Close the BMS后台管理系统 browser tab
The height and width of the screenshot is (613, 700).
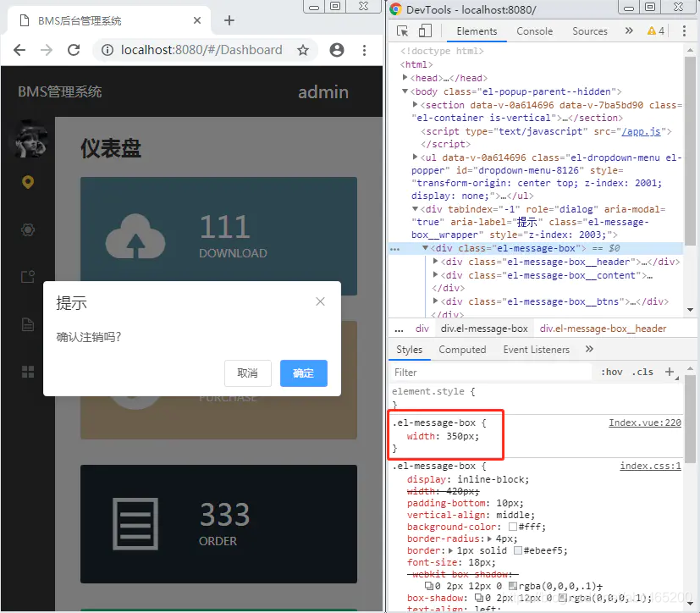pos(197,20)
